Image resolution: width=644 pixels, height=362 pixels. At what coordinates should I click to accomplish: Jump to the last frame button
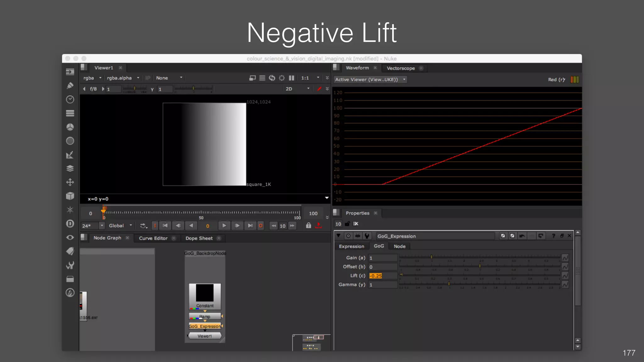(x=250, y=226)
